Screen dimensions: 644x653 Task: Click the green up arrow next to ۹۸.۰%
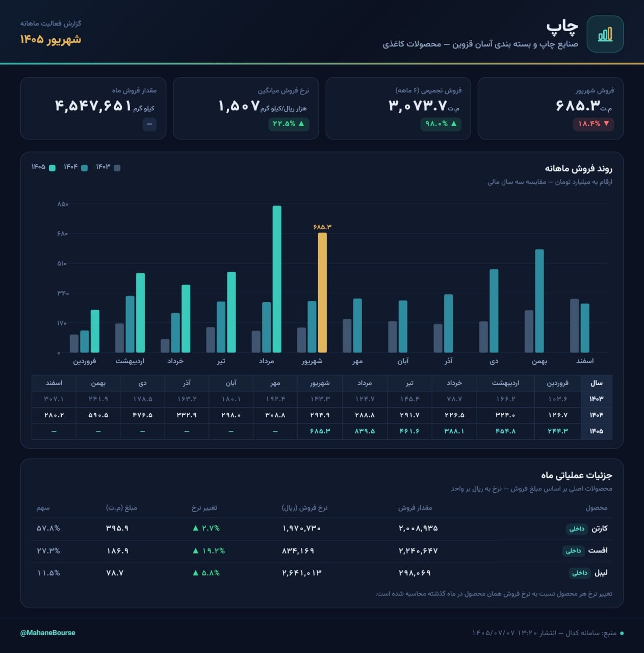pos(454,123)
